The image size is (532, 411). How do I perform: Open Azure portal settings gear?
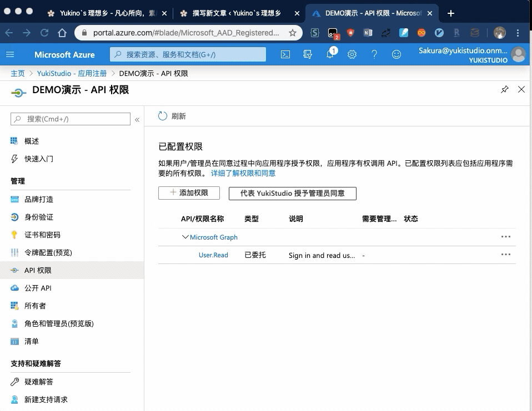point(352,54)
